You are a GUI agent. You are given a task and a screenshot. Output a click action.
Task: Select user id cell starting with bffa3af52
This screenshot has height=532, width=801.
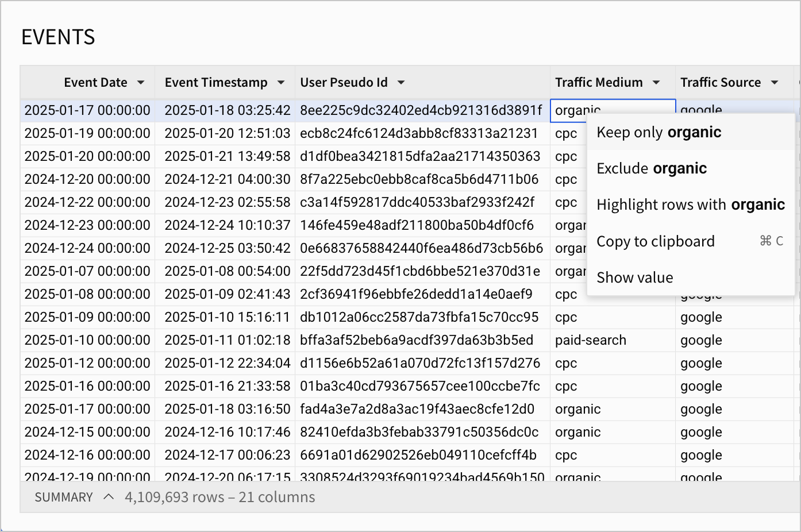tap(422, 340)
